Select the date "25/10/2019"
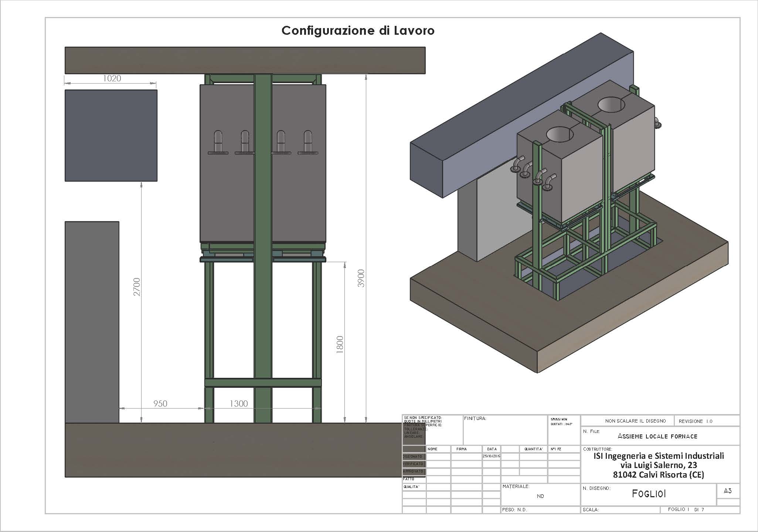Image resolution: width=758 pixels, height=532 pixels. 492,456
